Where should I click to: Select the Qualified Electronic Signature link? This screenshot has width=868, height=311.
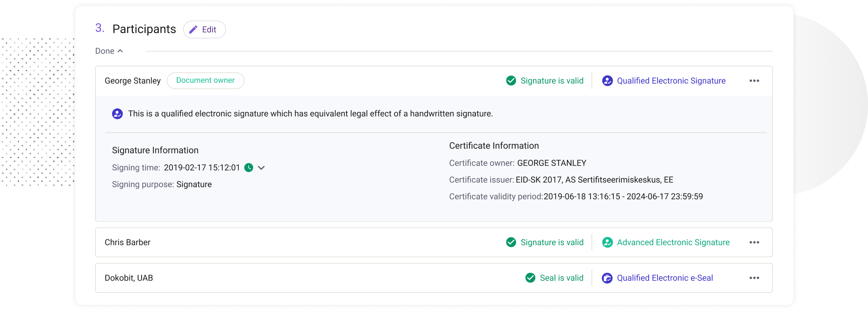coord(671,81)
